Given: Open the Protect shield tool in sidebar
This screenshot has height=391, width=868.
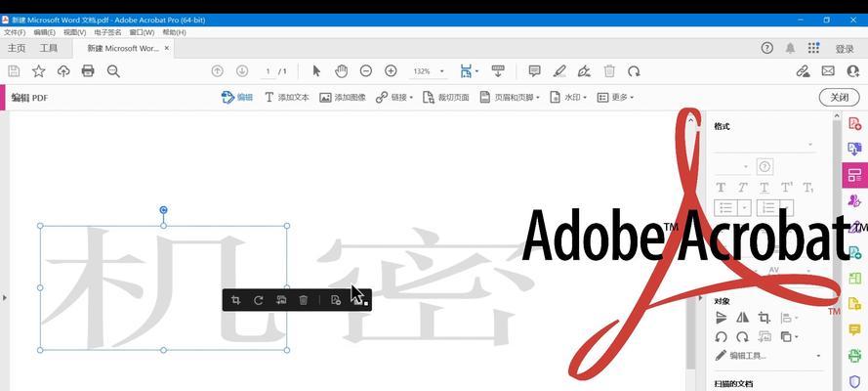Looking at the screenshot, I should pos(854,380).
